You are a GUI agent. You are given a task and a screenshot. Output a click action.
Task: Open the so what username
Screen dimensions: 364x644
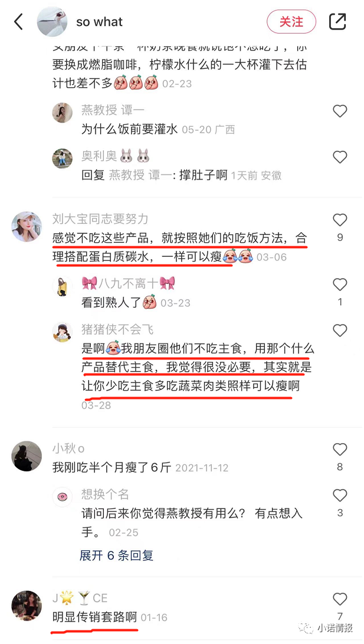(100, 22)
